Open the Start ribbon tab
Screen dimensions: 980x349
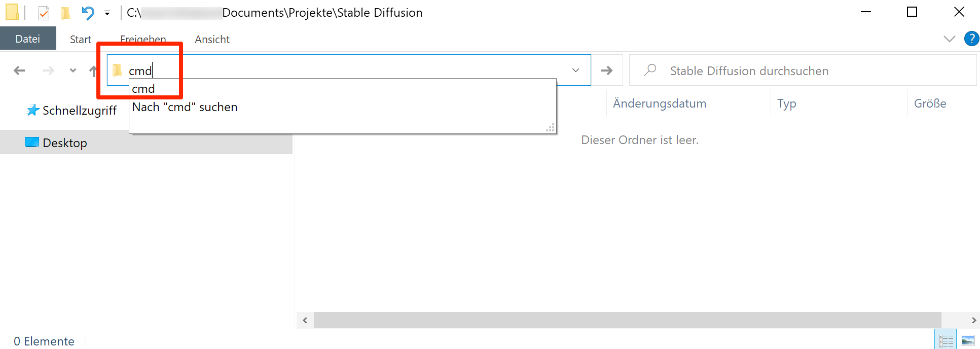(x=81, y=40)
